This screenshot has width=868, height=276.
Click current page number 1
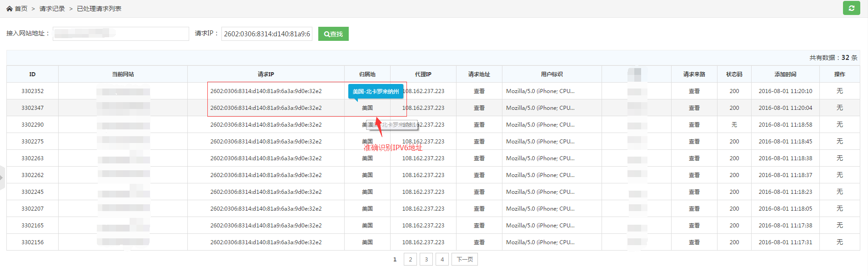point(395,259)
